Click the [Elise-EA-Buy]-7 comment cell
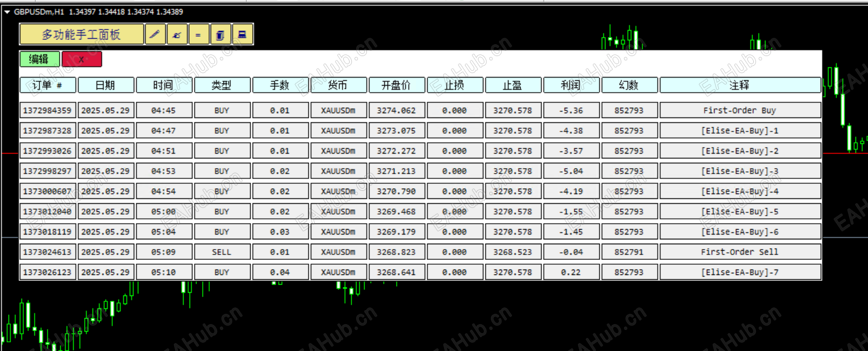Screen dimensions: 868x351 [740, 272]
